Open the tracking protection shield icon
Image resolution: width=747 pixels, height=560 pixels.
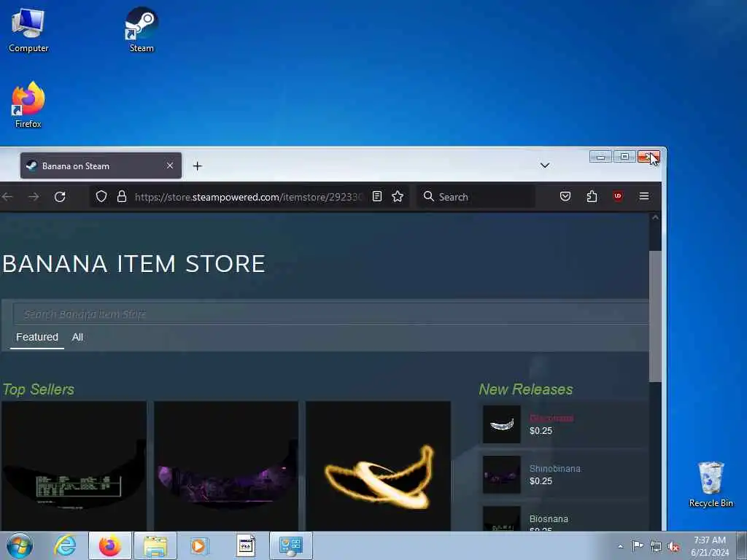coord(101,197)
